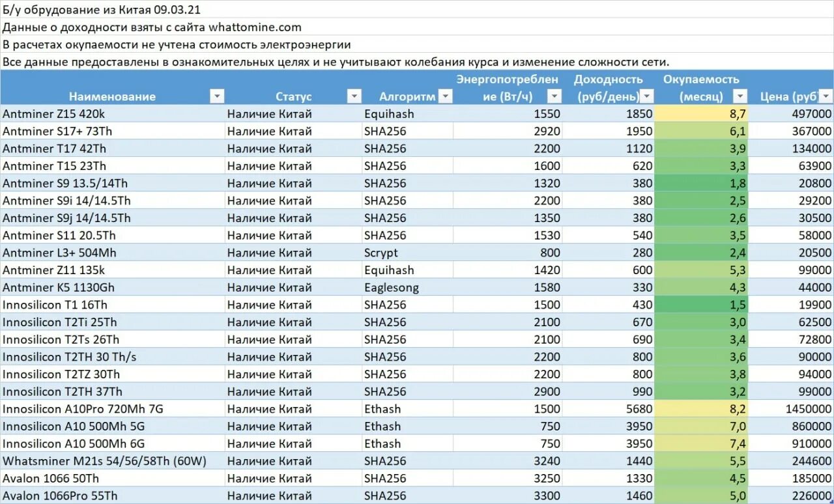The height and width of the screenshot is (504, 834).
Task: Select the 'Antminer Z15 420k' cell
Action: click(x=112, y=113)
